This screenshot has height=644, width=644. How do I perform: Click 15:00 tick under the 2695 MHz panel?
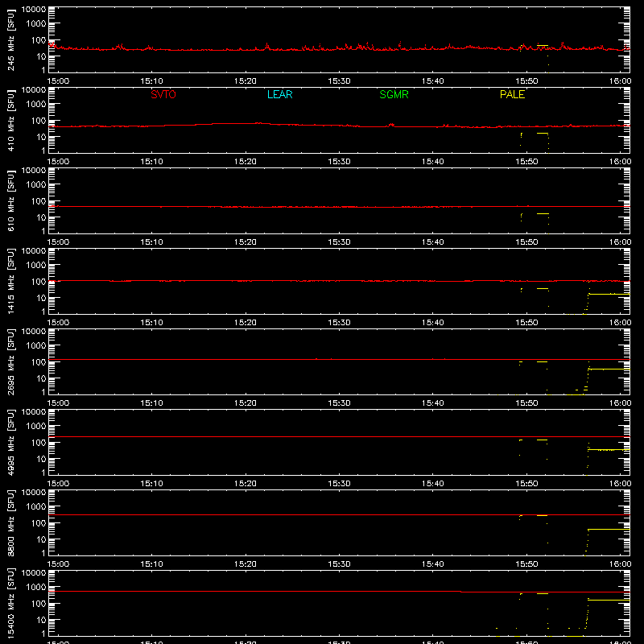pyautogui.click(x=58, y=403)
